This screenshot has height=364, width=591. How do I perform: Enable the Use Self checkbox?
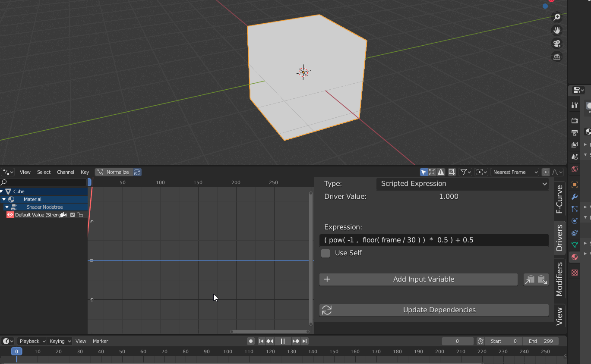(325, 253)
